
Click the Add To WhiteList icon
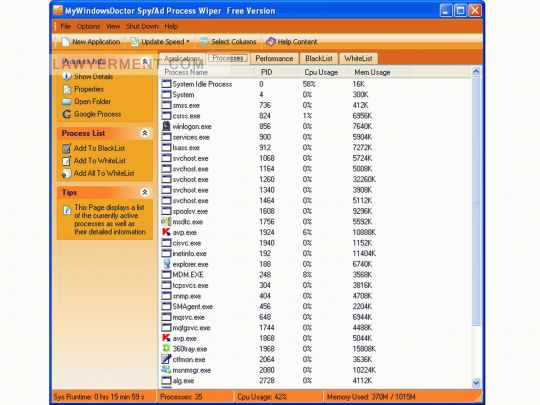pyautogui.click(x=66, y=161)
